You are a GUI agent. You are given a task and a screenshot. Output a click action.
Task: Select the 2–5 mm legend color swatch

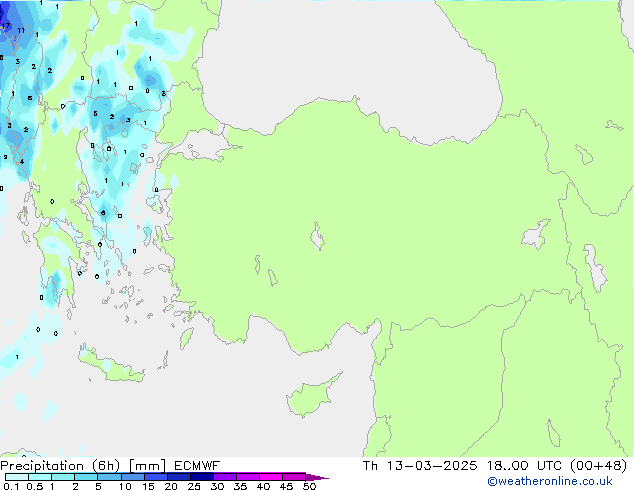click(x=86, y=477)
